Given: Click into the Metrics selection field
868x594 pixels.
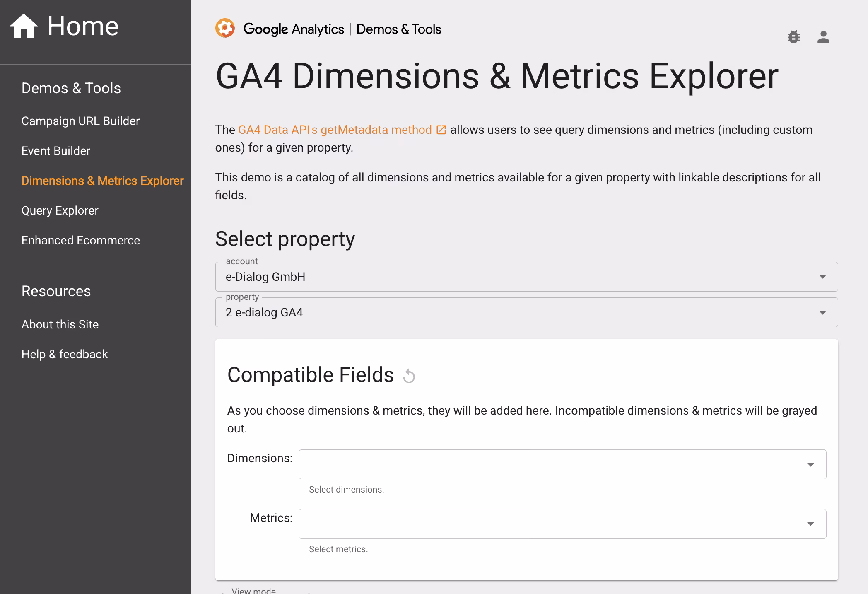Looking at the screenshot, I should (562, 524).
